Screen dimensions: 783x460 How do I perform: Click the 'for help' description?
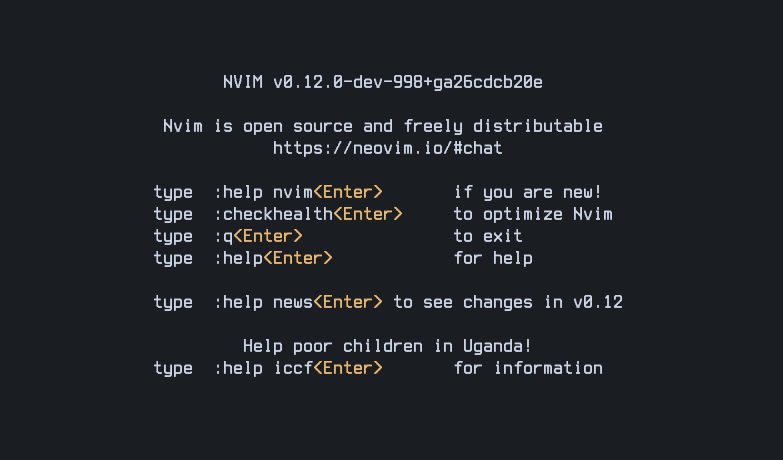[493, 258]
